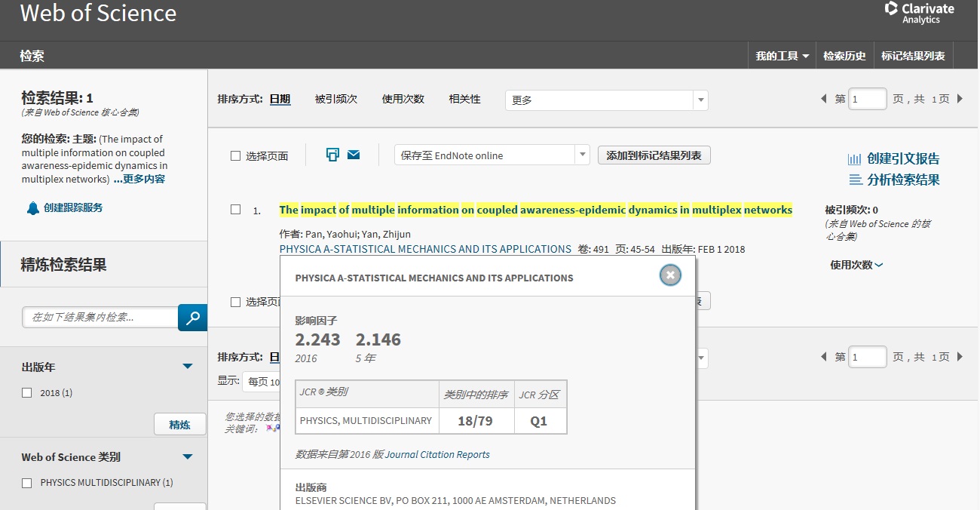Close the journal information popup
Image resolution: width=980 pixels, height=510 pixels.
pos(670,275)
